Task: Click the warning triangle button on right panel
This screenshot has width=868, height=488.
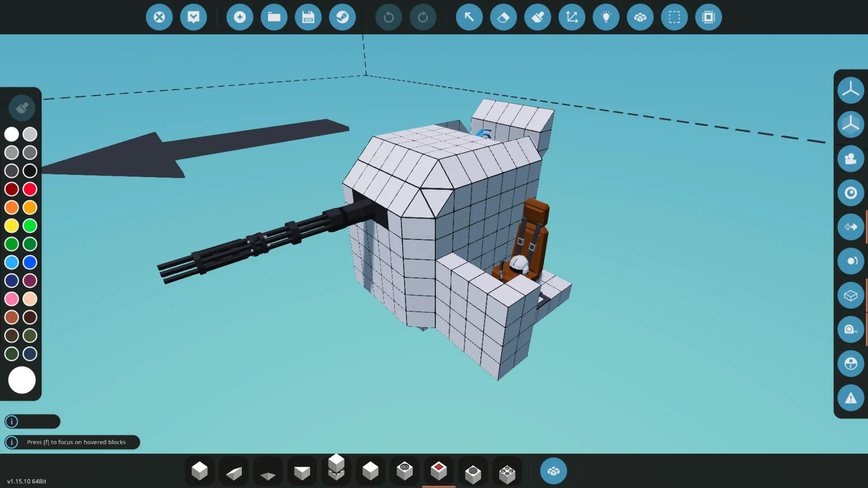Action: [x=850, y=398]
